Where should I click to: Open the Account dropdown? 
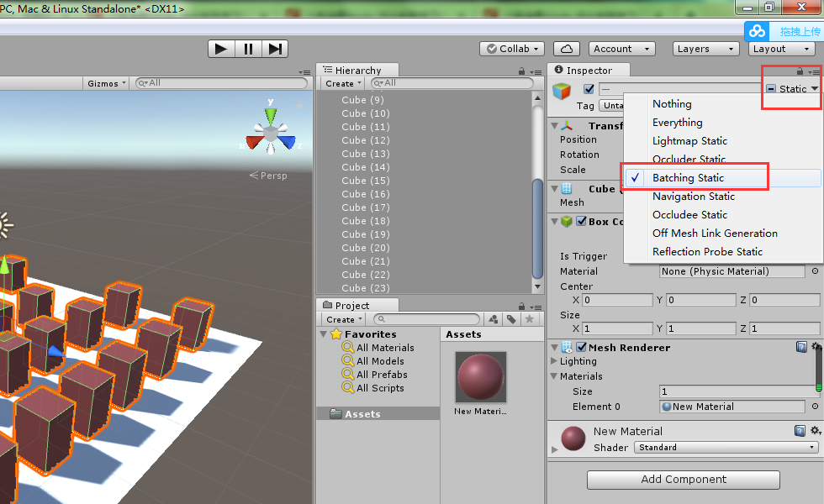coord(621,49)
